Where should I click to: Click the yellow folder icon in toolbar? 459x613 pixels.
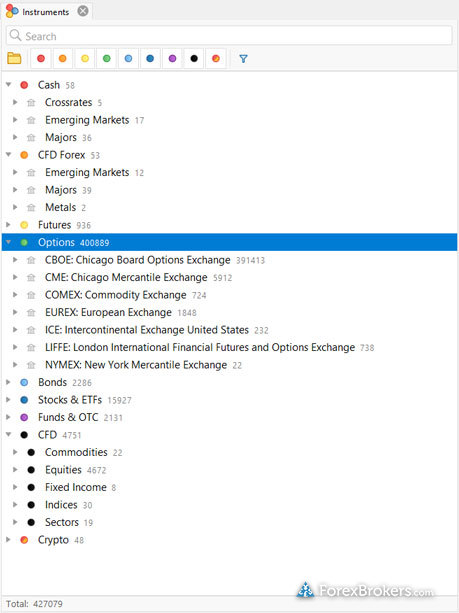click(x=14, y=59)
